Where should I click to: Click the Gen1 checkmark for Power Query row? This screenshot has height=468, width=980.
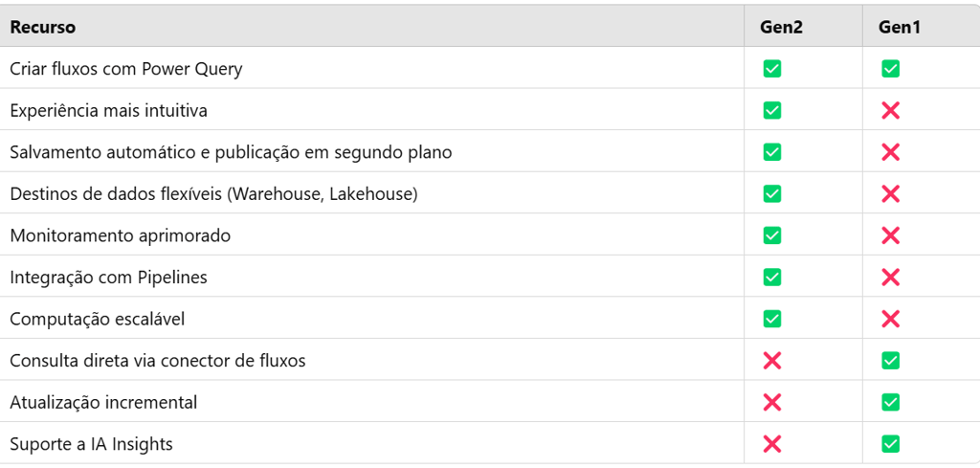pyautogui.click(x=890, y=69)
